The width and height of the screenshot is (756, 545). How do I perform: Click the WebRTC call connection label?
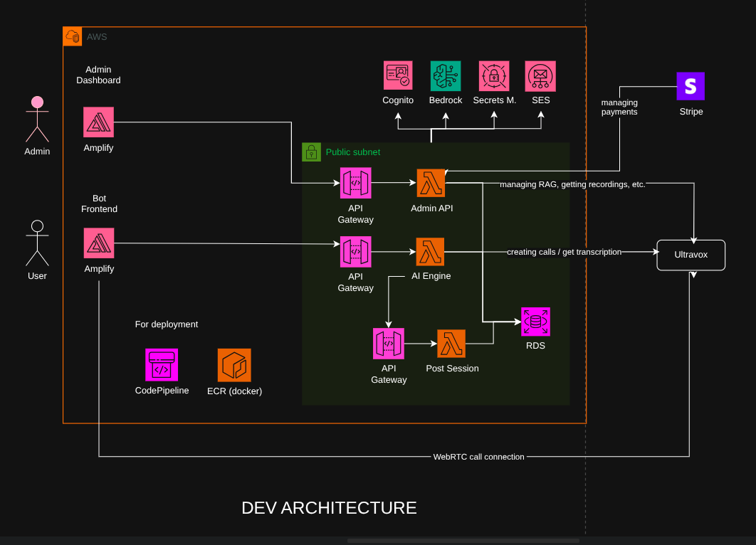click(479, 457)
